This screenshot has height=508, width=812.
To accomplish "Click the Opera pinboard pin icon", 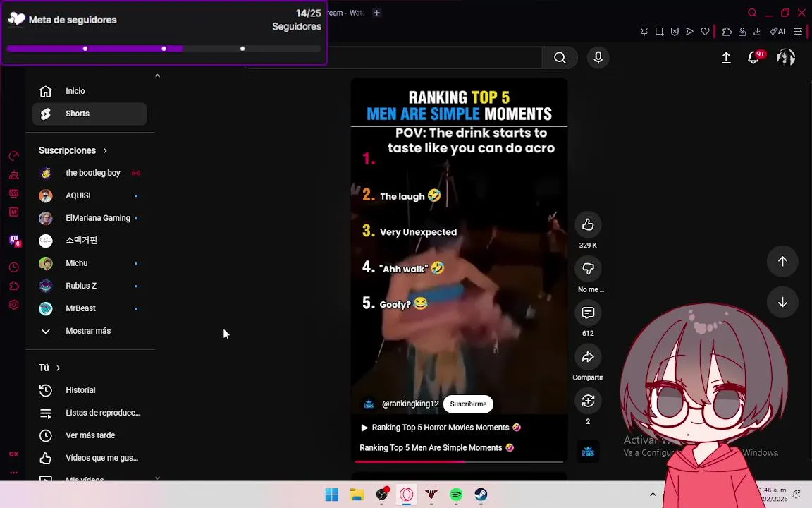I will [x=644, y=32].
